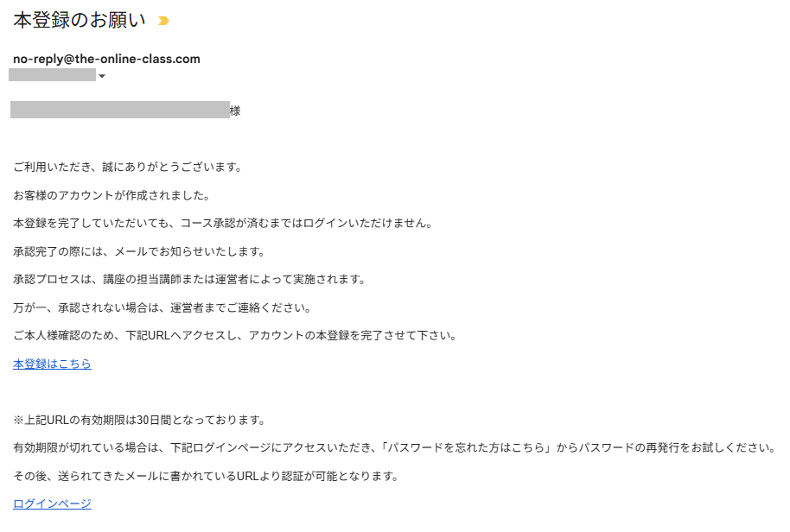The width and height of the screenshot is (790, 532).
Task: Click the line ご利用いただき、誠にありがとうございます
Action: coord(128,167)
